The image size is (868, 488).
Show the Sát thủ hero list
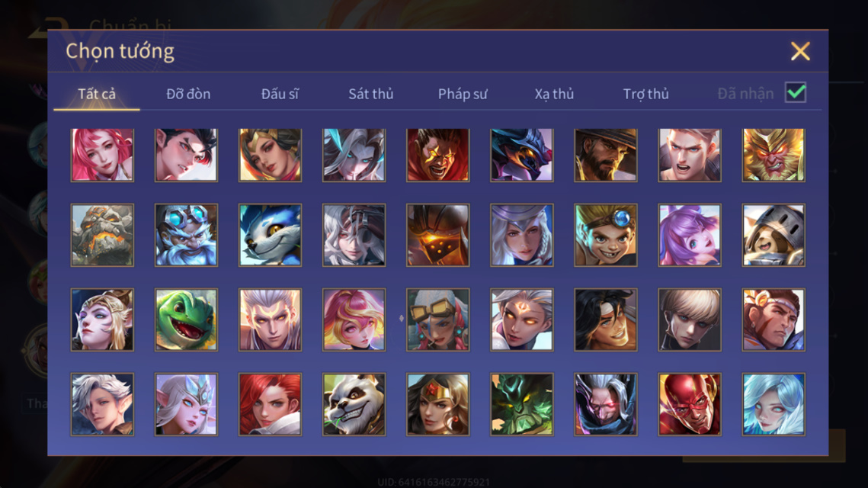pos(371,94)
